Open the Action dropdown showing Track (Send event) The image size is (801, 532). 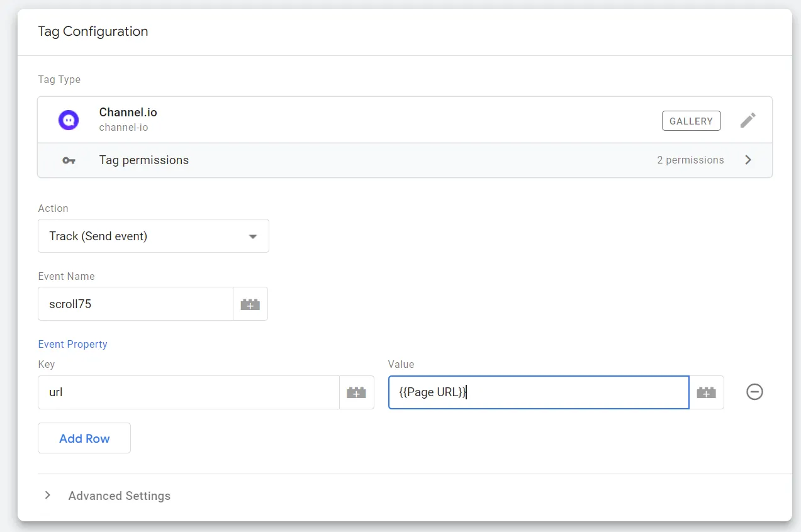click(x=153, y=236)
